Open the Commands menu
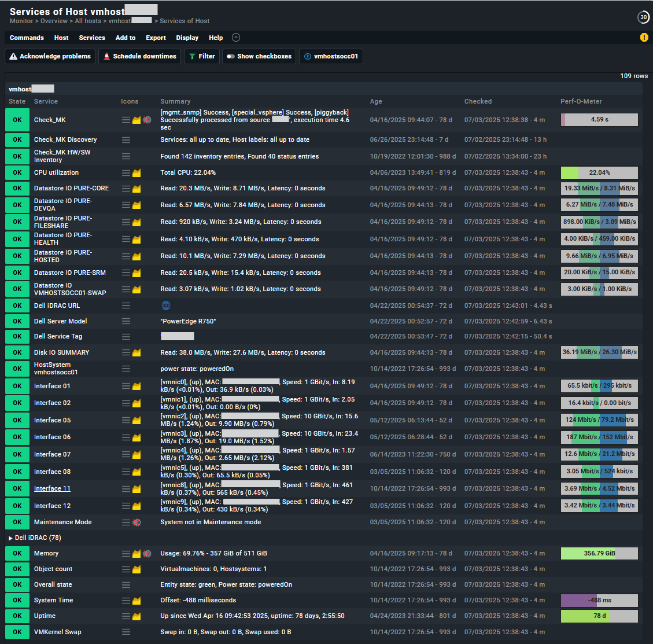This screenshot has width=653, height=644. [x=27, y=38]
